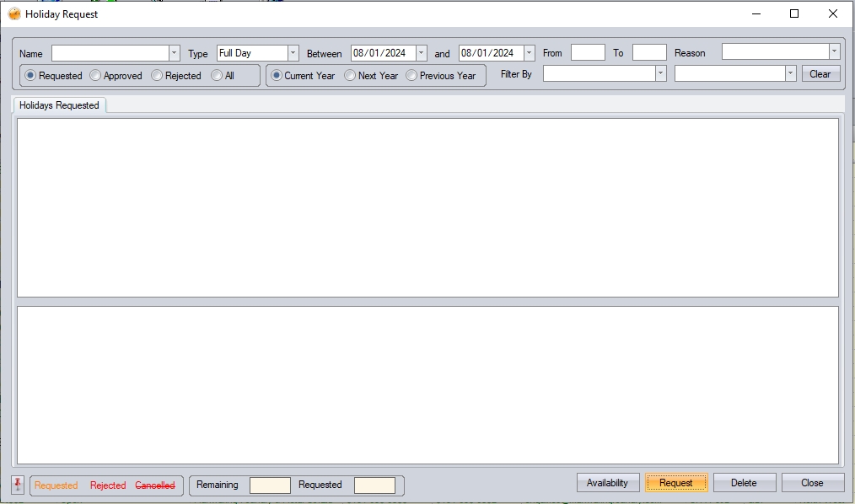
Task: Click into the From time field
Action: point(588,53)
